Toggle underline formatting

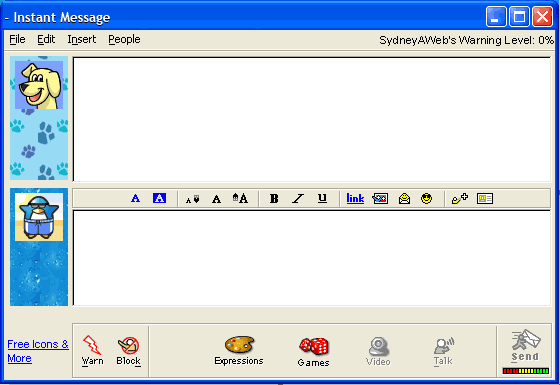pyautogui.click(x=322, y=199)
